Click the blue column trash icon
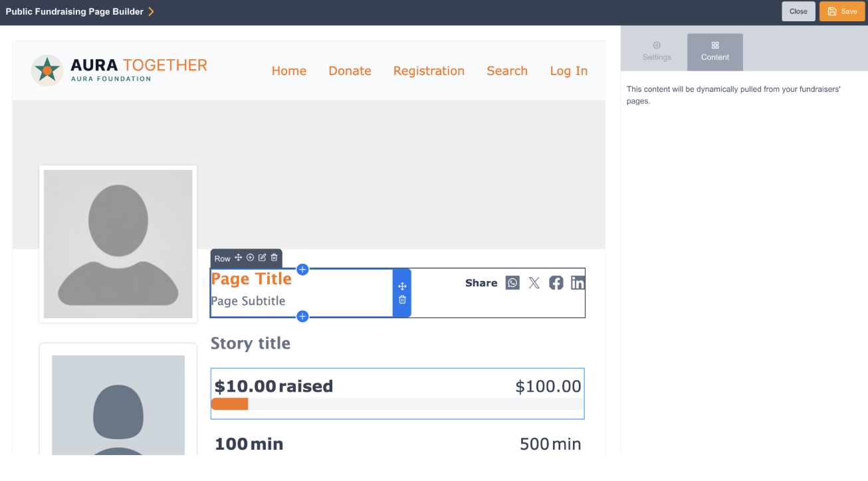Screen dimensions: 868x481 pyautogui.click(x=402, y=300)
